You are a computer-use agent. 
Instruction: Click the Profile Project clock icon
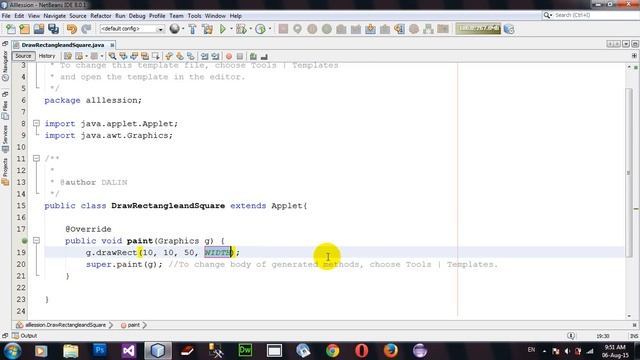click(x=260, y=29)
